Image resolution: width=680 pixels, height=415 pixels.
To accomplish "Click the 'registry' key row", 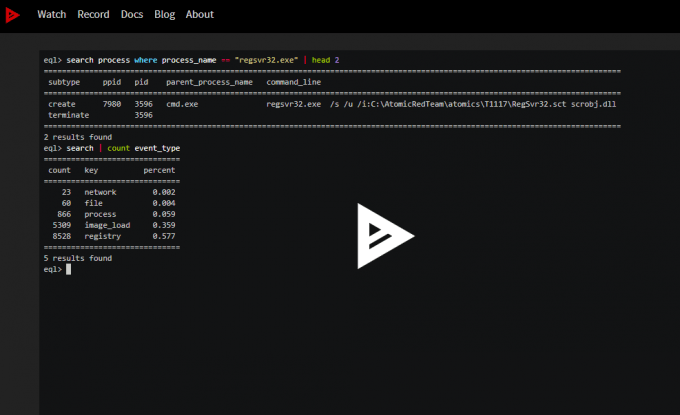I will (x=102, y=236).
